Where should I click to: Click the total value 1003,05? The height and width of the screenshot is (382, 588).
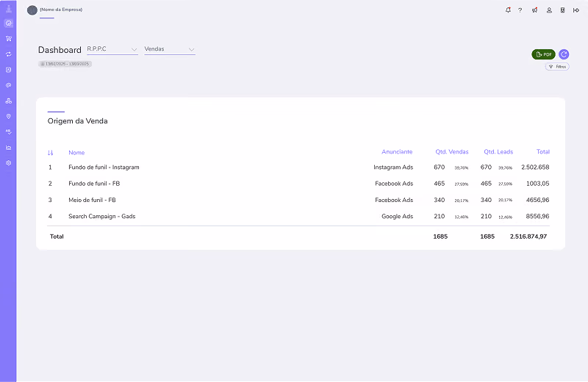pos(537,184)
